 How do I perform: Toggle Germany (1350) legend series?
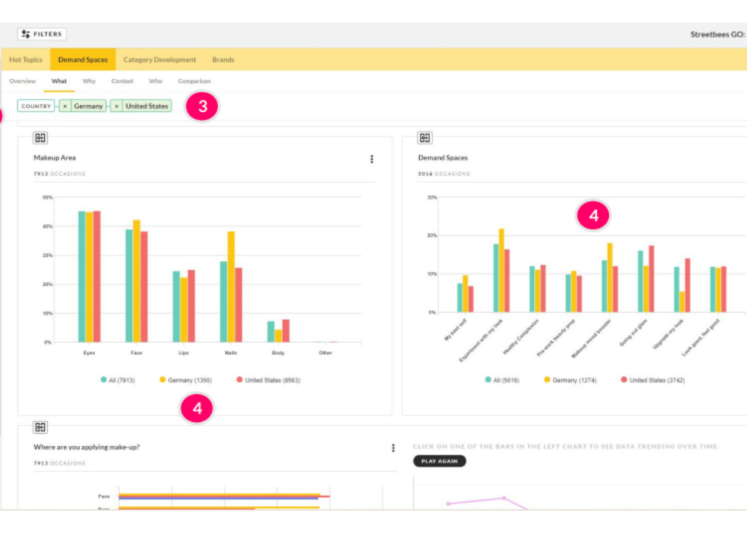(x=186, y=380)
